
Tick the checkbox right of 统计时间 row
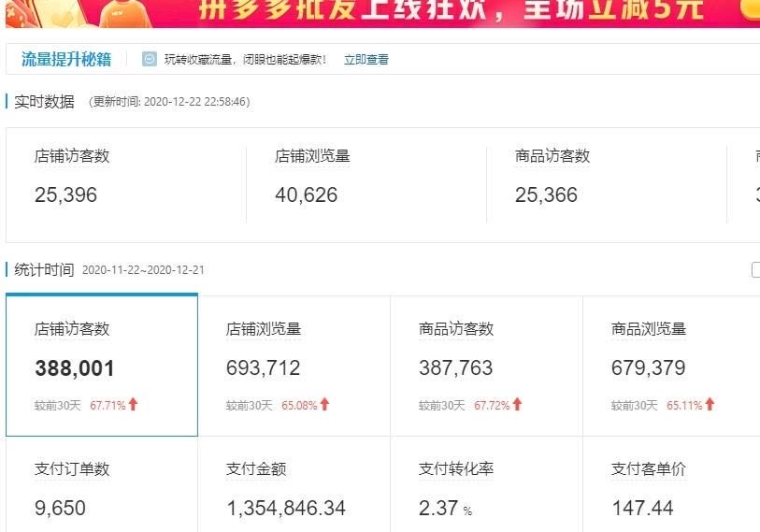(755, 270)
